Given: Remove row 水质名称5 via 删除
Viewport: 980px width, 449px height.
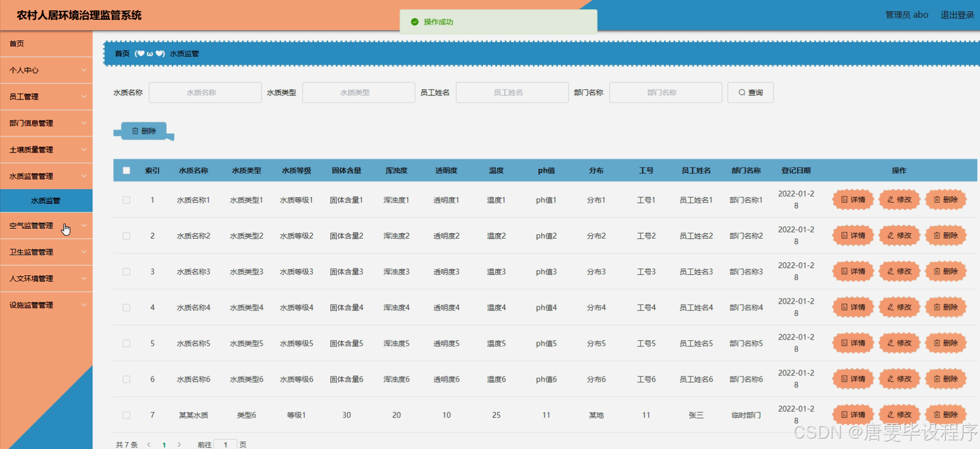Looking at the screenshot, I should (946, 343).
